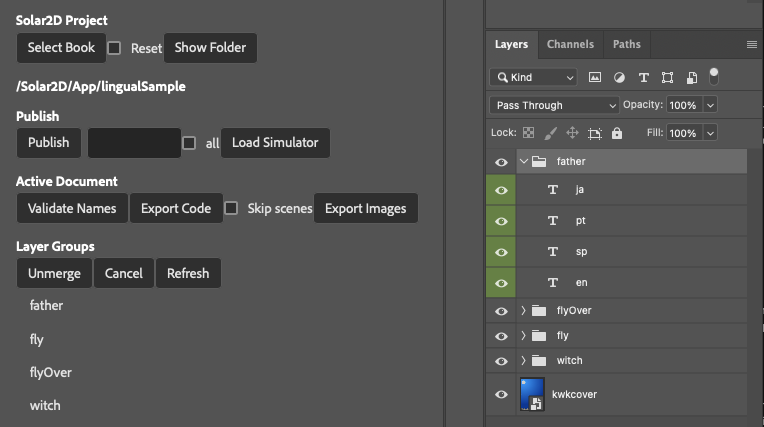Image resolution: width=764 pixels, height=427 pixels.
Task: Open the Opacity slider dropdown arrow
Action: click(x=710, y=105)
